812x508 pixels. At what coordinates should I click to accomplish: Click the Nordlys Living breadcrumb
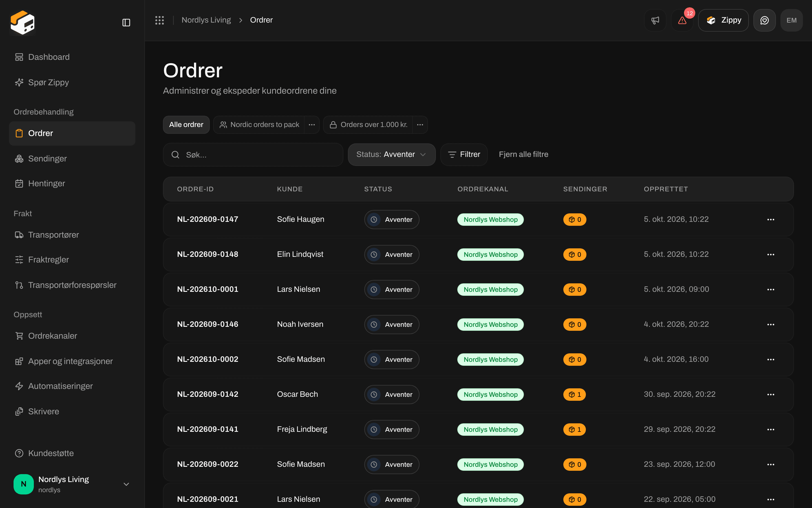coord(206,20)
